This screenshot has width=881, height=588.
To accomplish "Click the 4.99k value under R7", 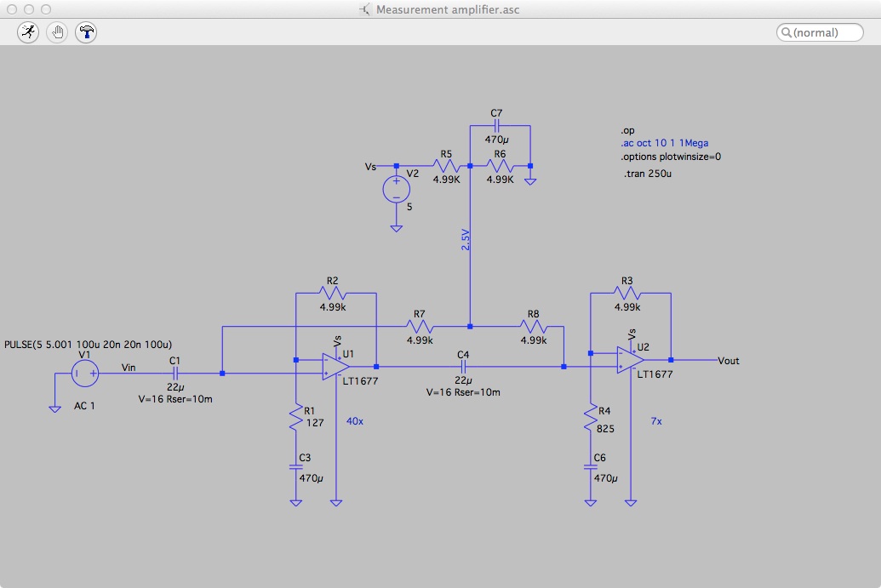I will (420, 340).
